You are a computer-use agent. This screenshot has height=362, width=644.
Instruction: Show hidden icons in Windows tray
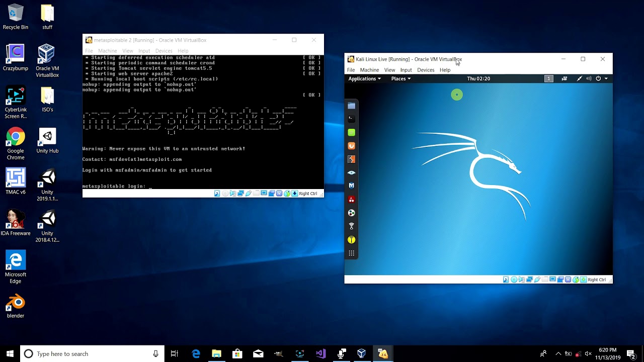558,354
